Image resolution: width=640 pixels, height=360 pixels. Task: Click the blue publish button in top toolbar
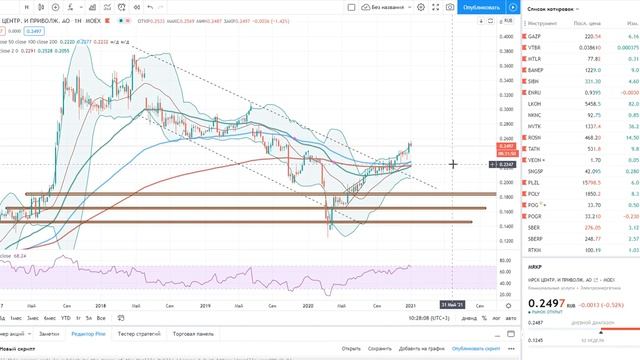coord(481,7)
